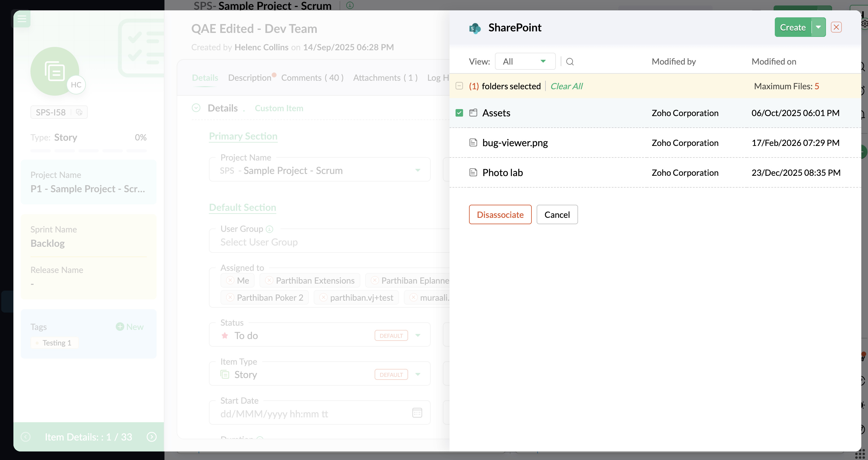The height and width of the screenshot is (460, 868).
Task: Open the Status To do dropdown
Action: [418, 335]
